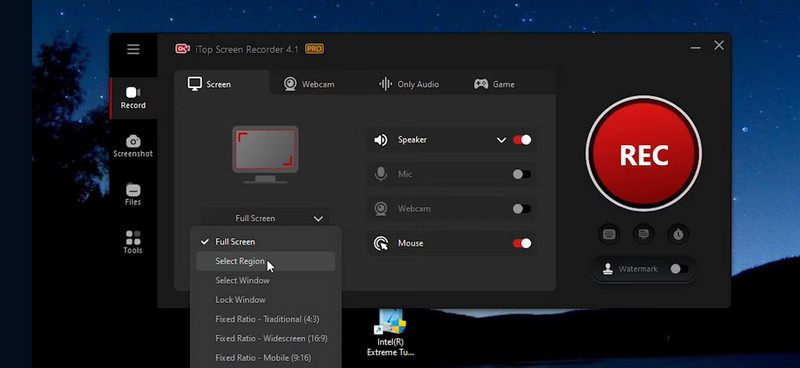Click the iTop Screen Recorder 4.1 title

click(247, 50)
